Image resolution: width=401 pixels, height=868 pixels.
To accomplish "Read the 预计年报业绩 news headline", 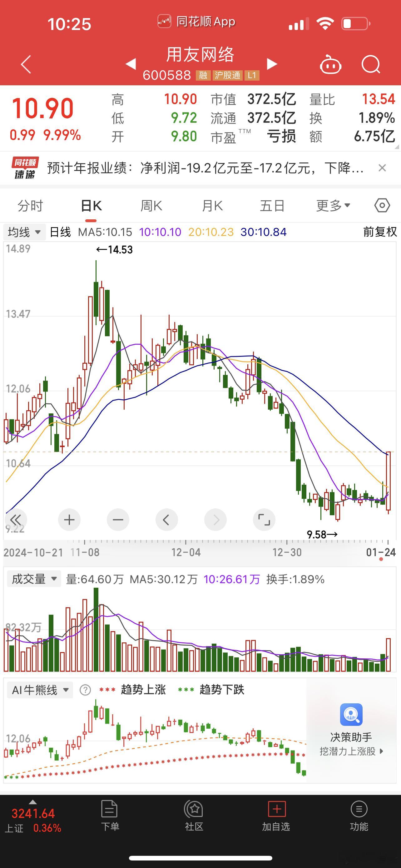I will tap(205, 168).
